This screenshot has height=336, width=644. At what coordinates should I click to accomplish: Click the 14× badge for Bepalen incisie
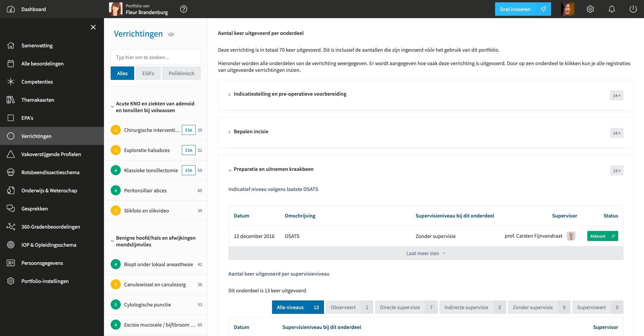point(616,133)
